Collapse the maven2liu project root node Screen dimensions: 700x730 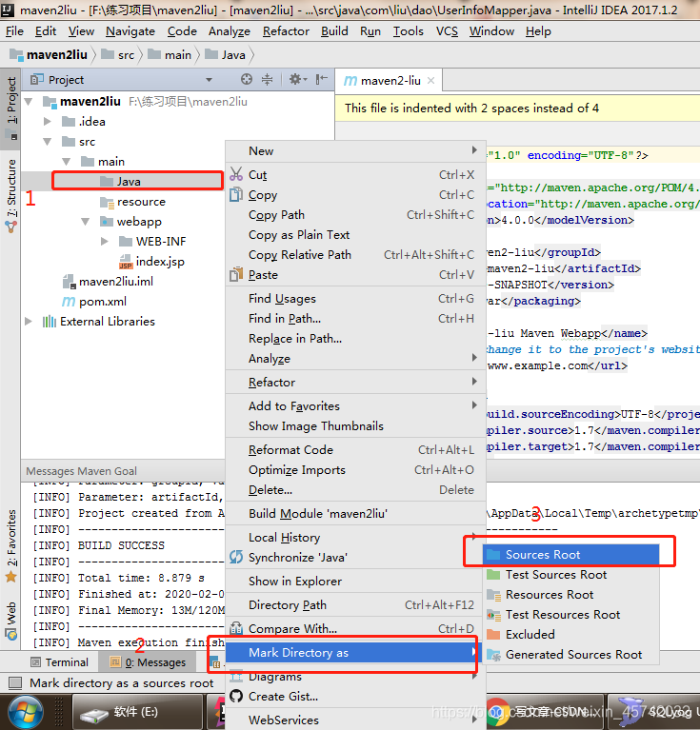click(x=29, y=101)
